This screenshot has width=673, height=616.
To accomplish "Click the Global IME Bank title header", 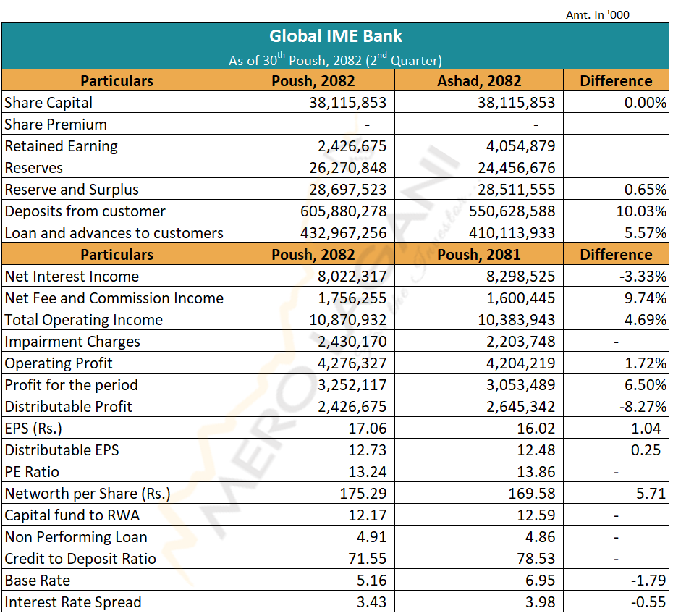I will [336, 35].
